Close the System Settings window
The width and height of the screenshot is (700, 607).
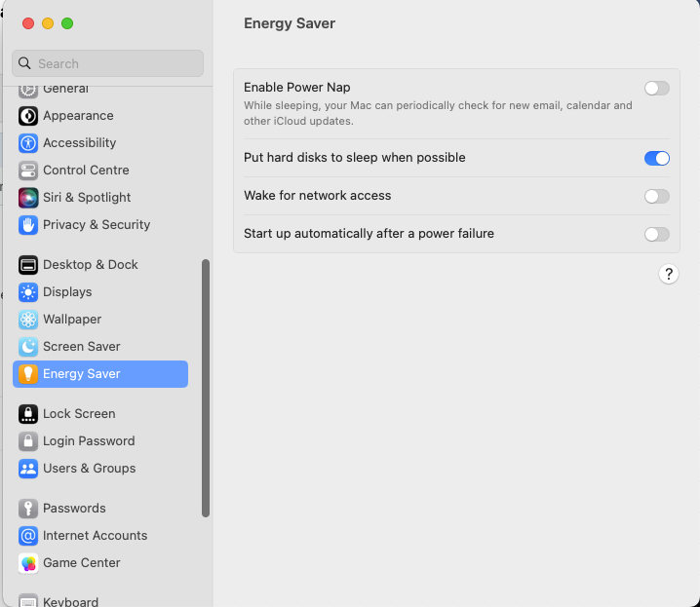(x=28, y=23)
